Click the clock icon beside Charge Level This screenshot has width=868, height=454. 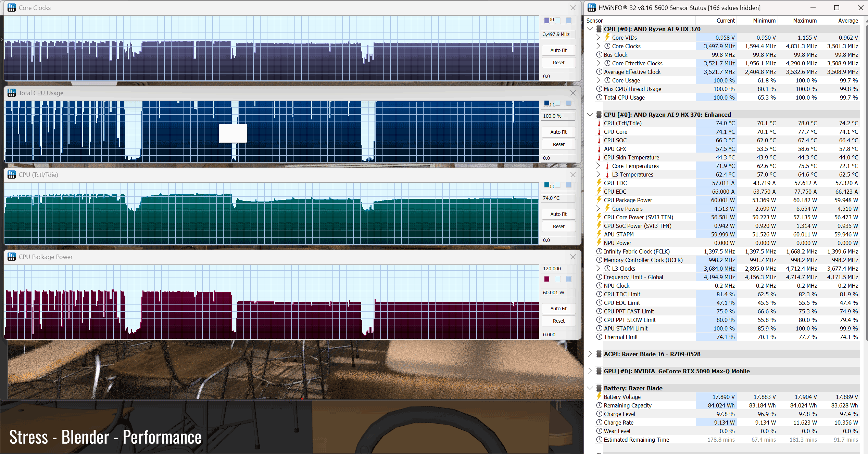coord(599,414)
